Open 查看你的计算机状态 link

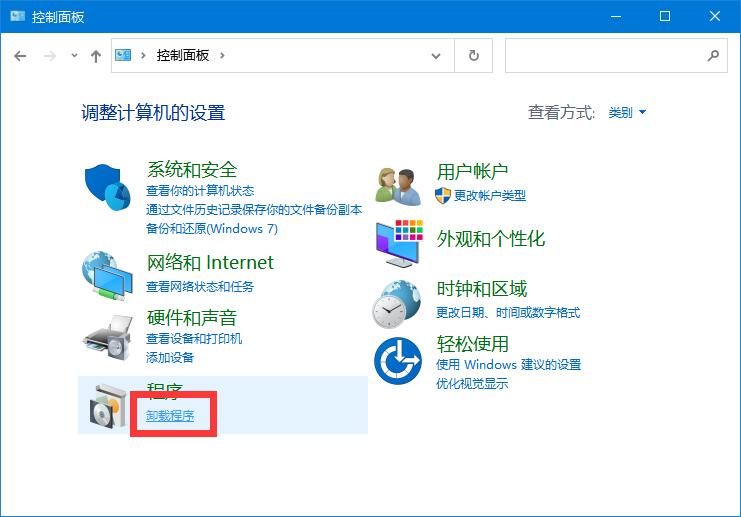200,190
